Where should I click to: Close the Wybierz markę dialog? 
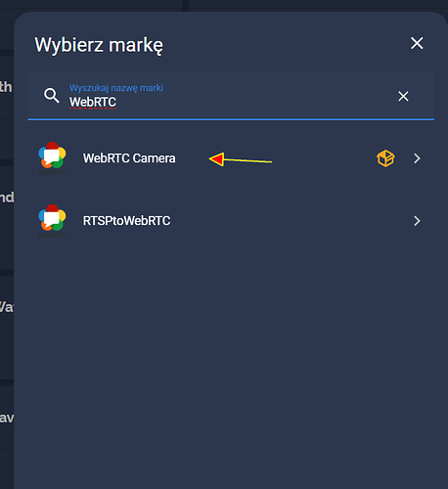(x=417, y=43)
